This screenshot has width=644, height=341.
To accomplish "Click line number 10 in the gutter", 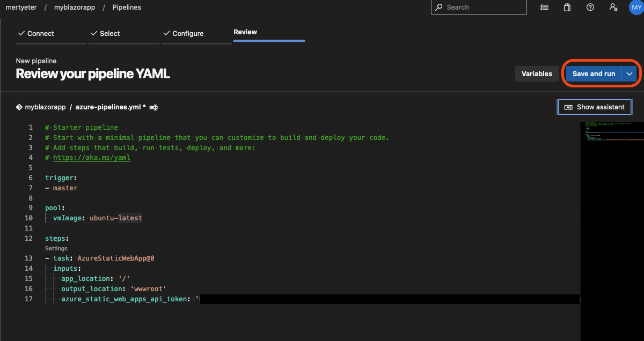I will [x=28, y=218].
